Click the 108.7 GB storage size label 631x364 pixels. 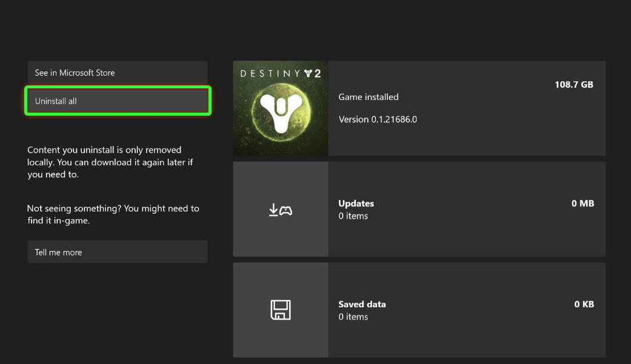[573, 84]
